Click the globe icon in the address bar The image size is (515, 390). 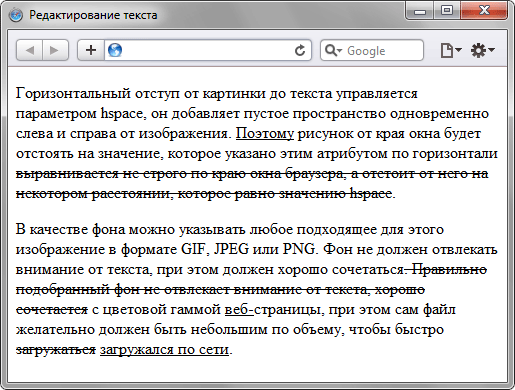[115, 50]
